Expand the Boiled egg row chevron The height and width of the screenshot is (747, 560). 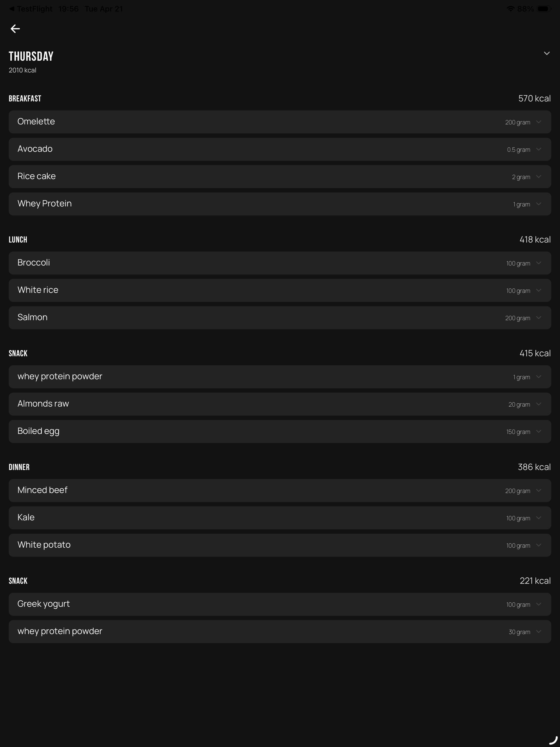538,431
